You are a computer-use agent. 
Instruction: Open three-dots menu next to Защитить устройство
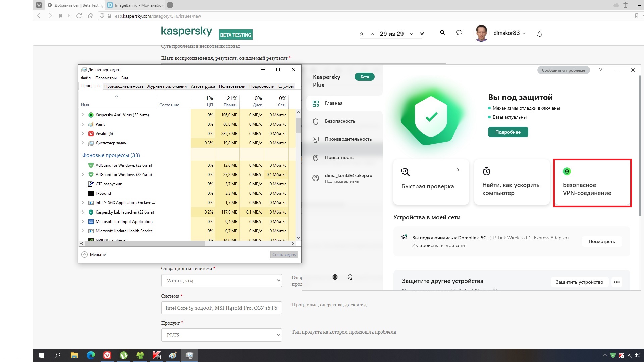(616, 282)
